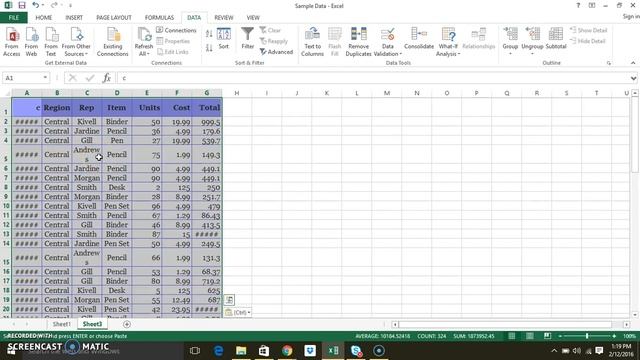Sort A to Z ascending

pos(209,34)
